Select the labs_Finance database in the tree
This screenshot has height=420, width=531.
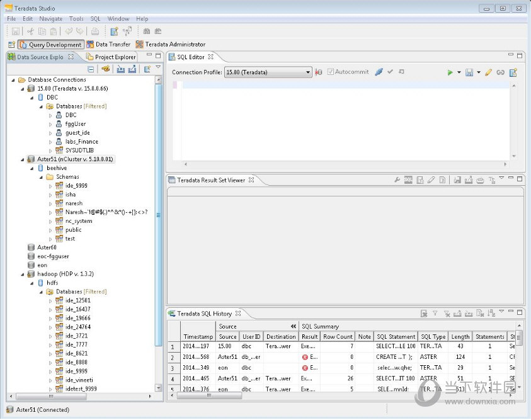[82, 142]
